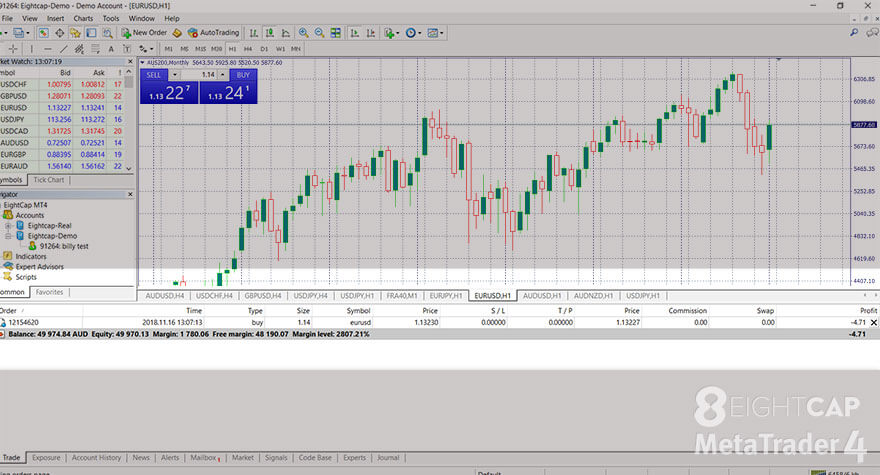Click one-click BUY button
The height and width of the screenshot is (475, 880).
(243, 75)
